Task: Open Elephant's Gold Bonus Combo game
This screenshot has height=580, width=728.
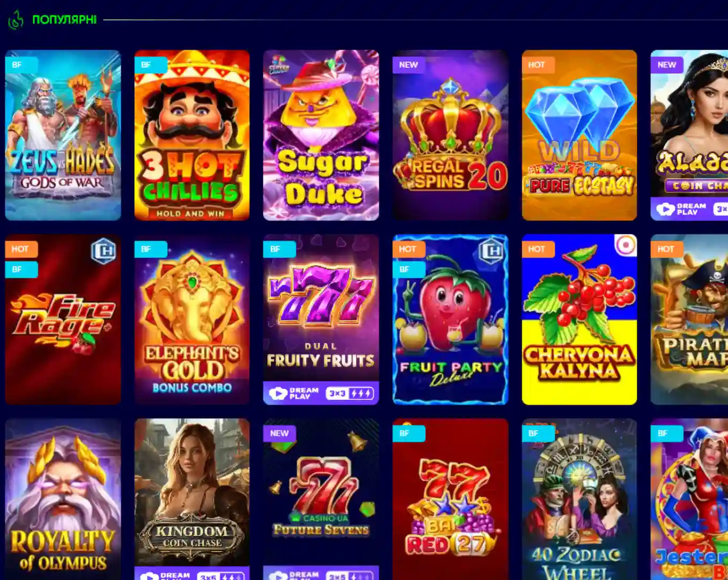Action: coord(192,319)
